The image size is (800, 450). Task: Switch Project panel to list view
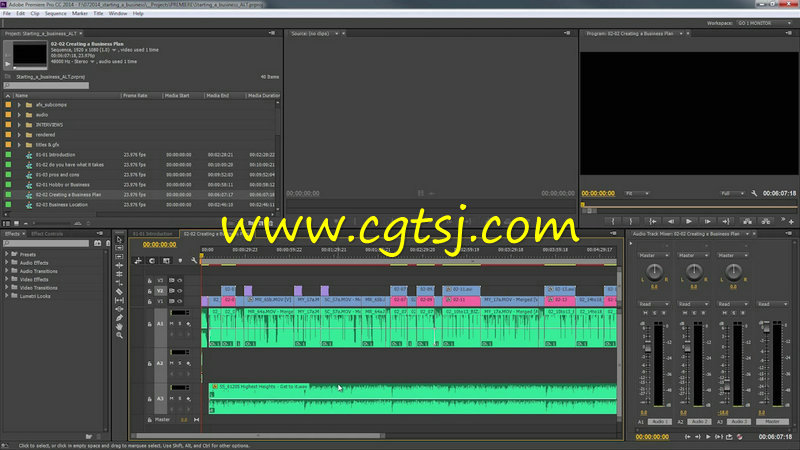click(7, 223)
